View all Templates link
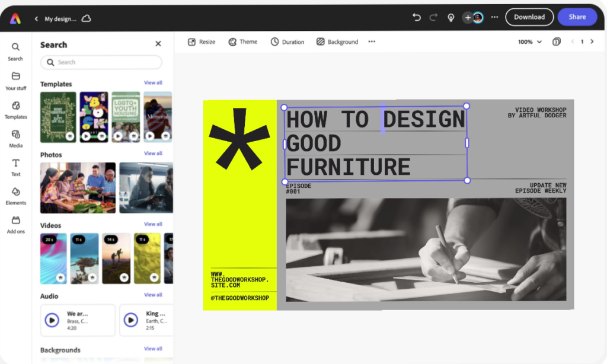 (153, 83)
